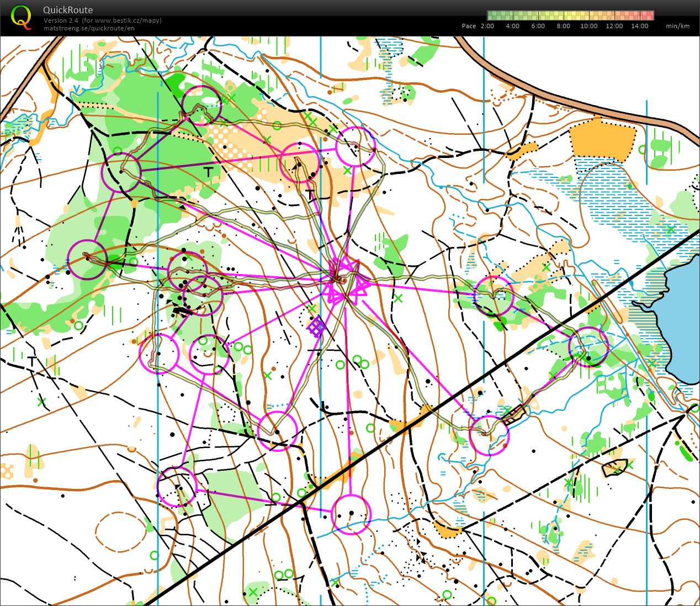This screenshot has height=606, width=700.
Task: Click the 2:00 pace scale label
Action: point(487,26)
